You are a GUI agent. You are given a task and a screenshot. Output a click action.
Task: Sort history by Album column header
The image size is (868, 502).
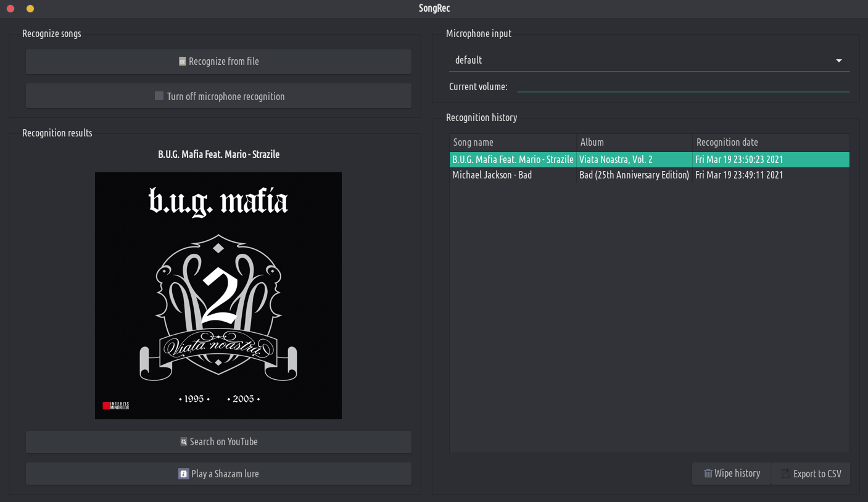[x=634, y=143]
